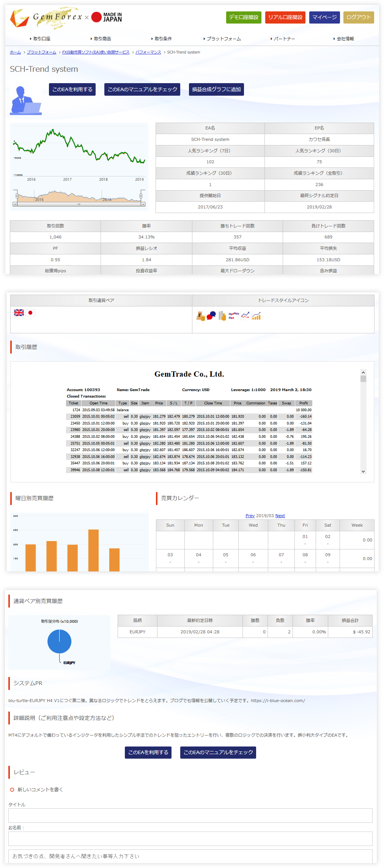The width and height of the screenshot is (384, 868).
Task: Click the zigzag line chart trade style icon
Action: pos(246,316)
